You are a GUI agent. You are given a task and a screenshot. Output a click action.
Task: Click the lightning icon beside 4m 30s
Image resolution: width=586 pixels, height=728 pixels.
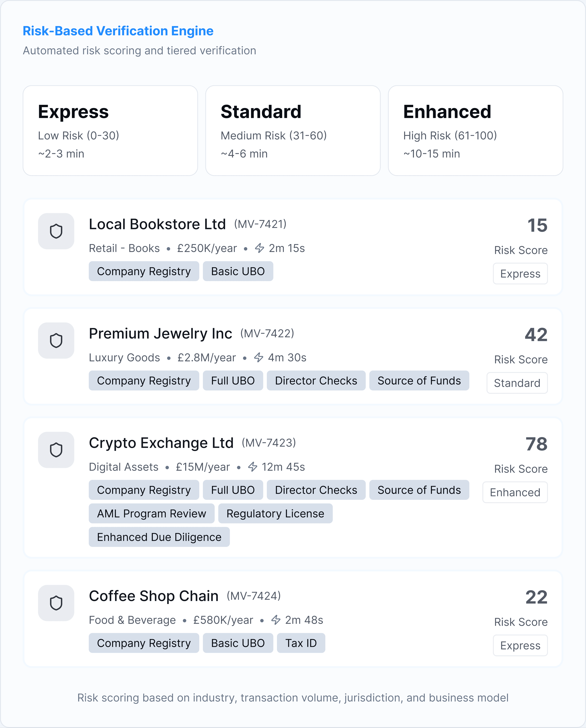[259, 357]
